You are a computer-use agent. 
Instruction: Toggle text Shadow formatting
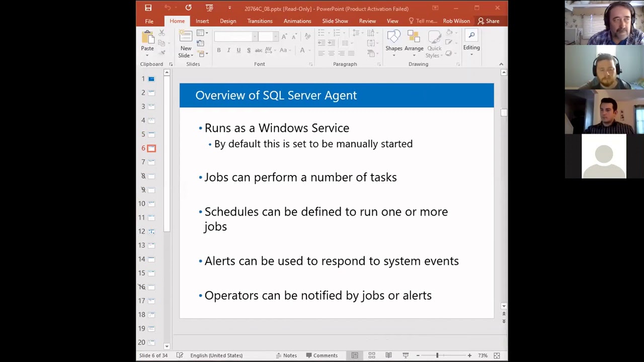tap(249, 50)
